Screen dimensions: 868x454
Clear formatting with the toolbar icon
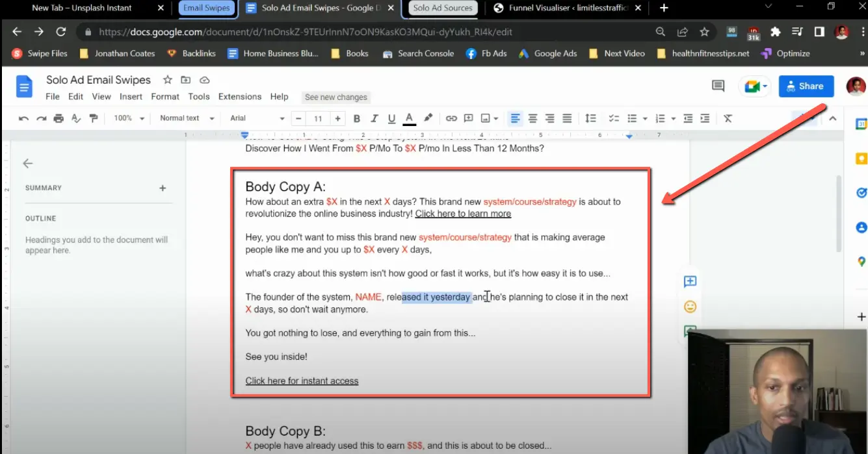tap(728, 118)
